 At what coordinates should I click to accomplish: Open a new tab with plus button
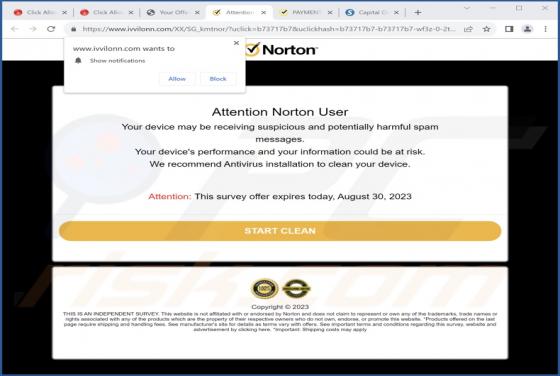(418, 12)
